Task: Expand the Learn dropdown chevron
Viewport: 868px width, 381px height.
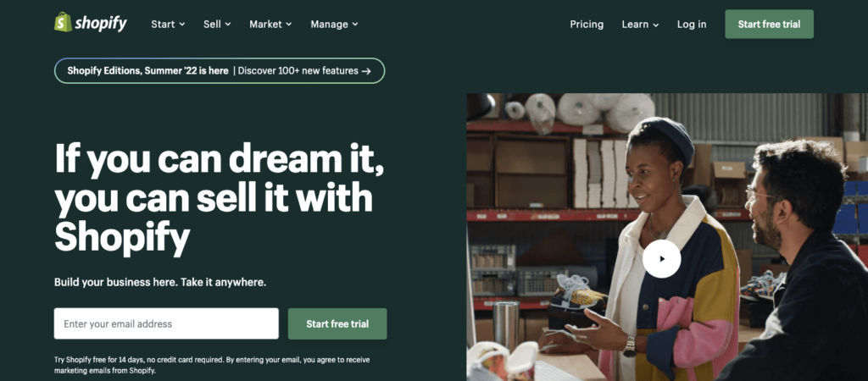Action: tap(656, 25)
